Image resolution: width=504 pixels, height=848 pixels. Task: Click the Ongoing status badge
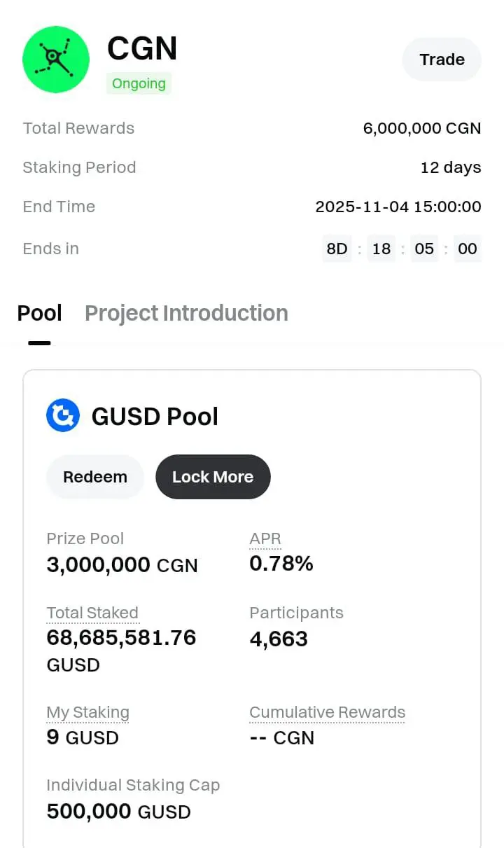tap(139, 84)
